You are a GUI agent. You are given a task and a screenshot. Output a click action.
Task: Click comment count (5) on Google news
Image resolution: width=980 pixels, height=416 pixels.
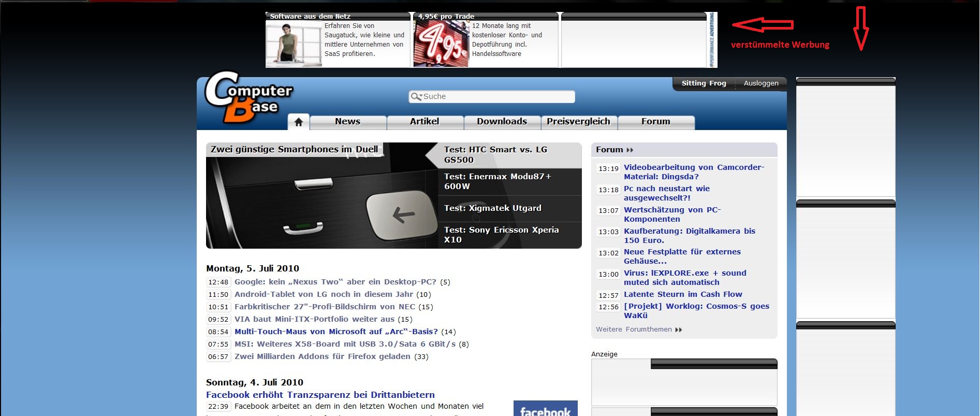click(445, 282)
